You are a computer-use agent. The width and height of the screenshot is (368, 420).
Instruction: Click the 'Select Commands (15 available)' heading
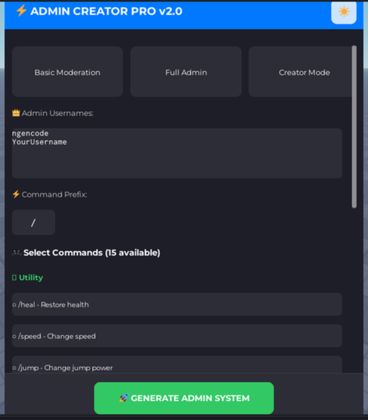[x=92, y=253]
